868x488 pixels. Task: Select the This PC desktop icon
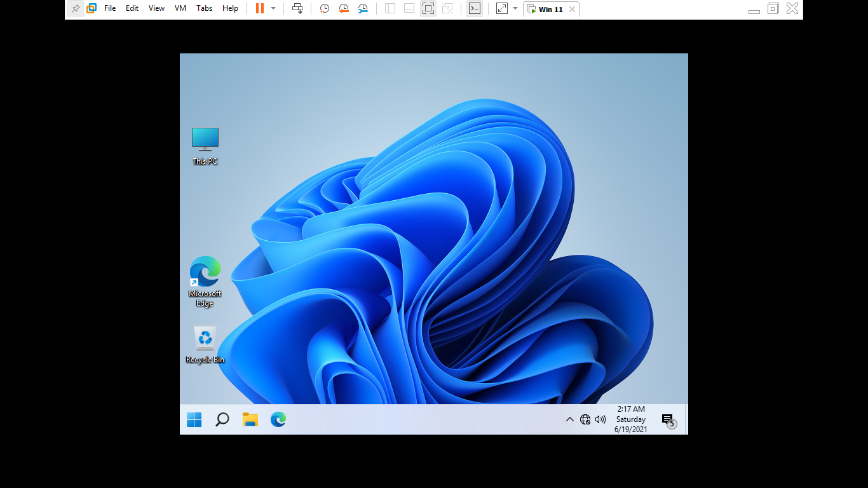click(205, 146)
